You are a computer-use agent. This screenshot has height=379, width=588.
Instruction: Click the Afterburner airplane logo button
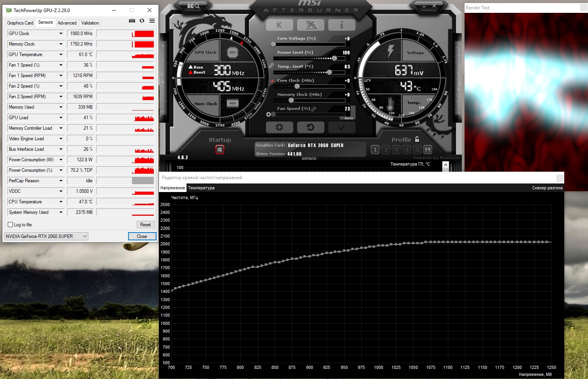(x=310, y=25)
